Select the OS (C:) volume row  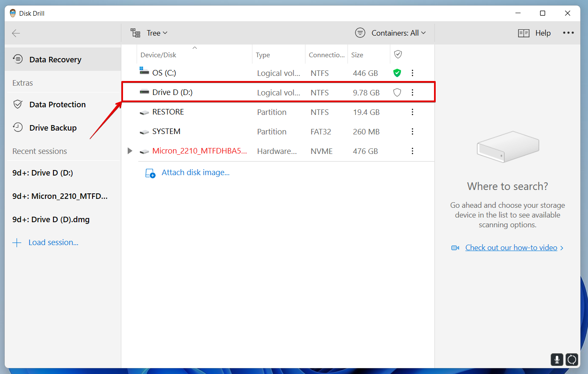pyautogui.click(x=278, y=73)
